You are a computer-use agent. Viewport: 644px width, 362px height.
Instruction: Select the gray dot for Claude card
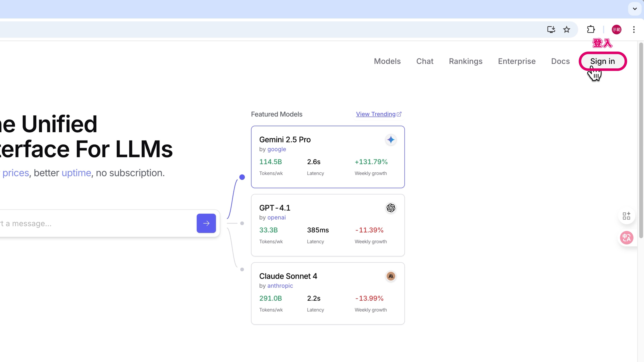(242, 269)
